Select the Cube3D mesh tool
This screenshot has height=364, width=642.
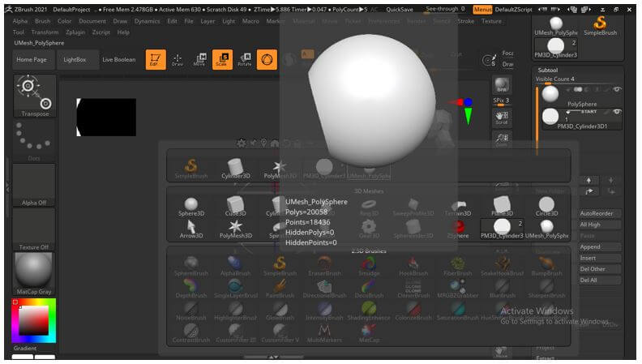[x=235, y=207]
